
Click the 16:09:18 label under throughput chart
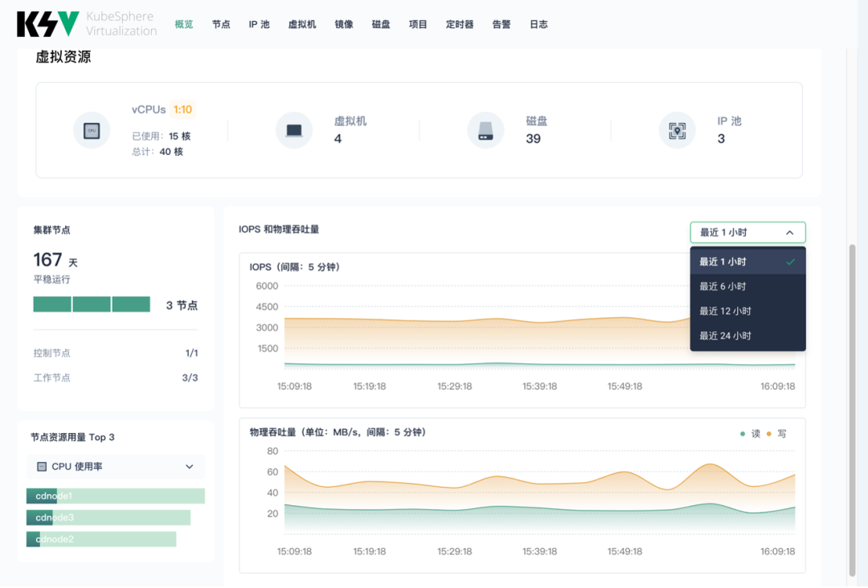tap(777, 551)
